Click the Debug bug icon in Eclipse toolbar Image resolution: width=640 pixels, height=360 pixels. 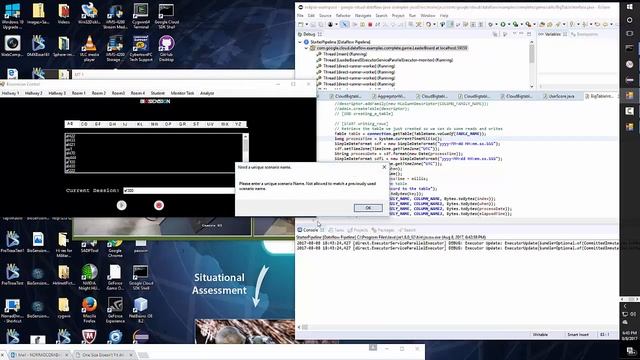(x=490, y=24)
